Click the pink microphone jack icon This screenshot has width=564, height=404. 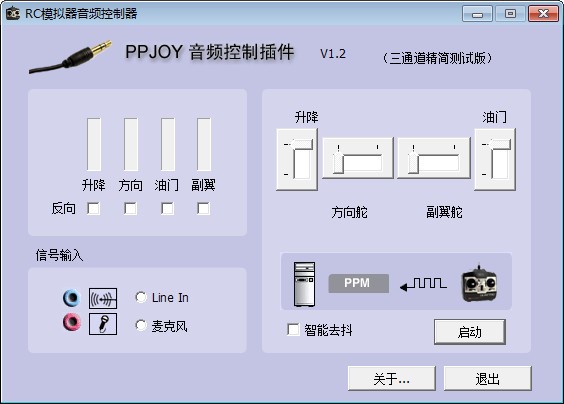click(x=72, y=322)
